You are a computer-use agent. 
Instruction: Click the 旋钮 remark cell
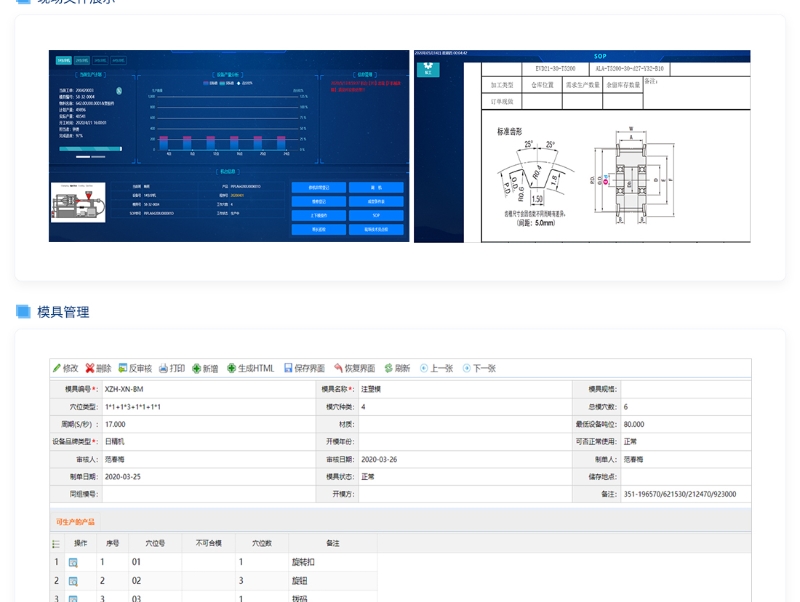click(x=333, y=581)
